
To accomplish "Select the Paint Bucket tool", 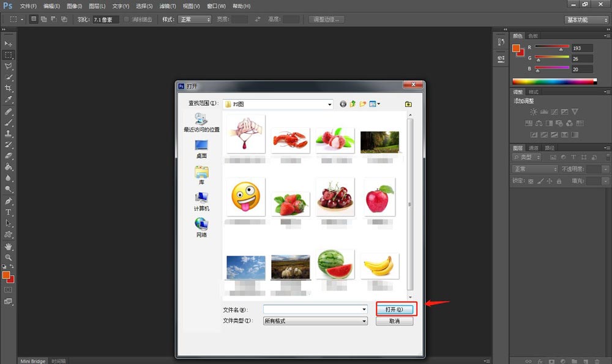I will [8, 167].
